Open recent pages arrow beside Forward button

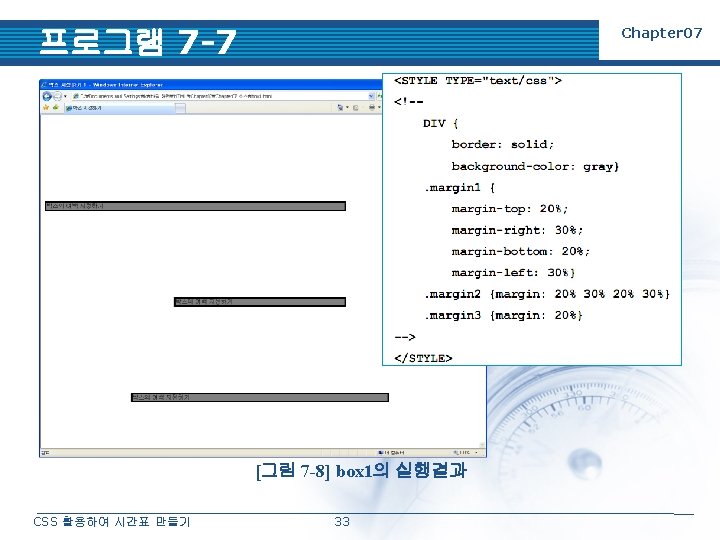65,96
